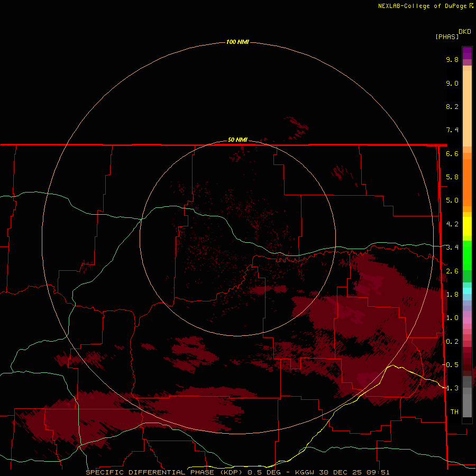The height and width of the screenshot is (476, 476).
Task: Click the DKD legend header
Action: [465, 31]
